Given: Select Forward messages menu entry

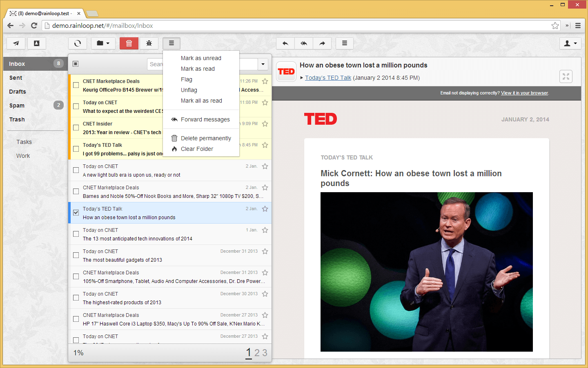Looking at the screenshot, I should click(201, 119).
